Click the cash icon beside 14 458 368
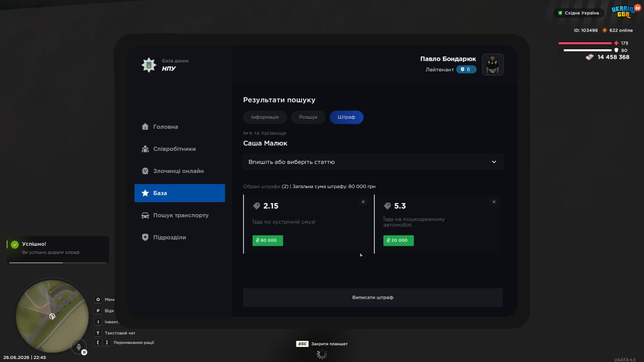This screenshot has width=644, height=362. click(x=590, y=57)
